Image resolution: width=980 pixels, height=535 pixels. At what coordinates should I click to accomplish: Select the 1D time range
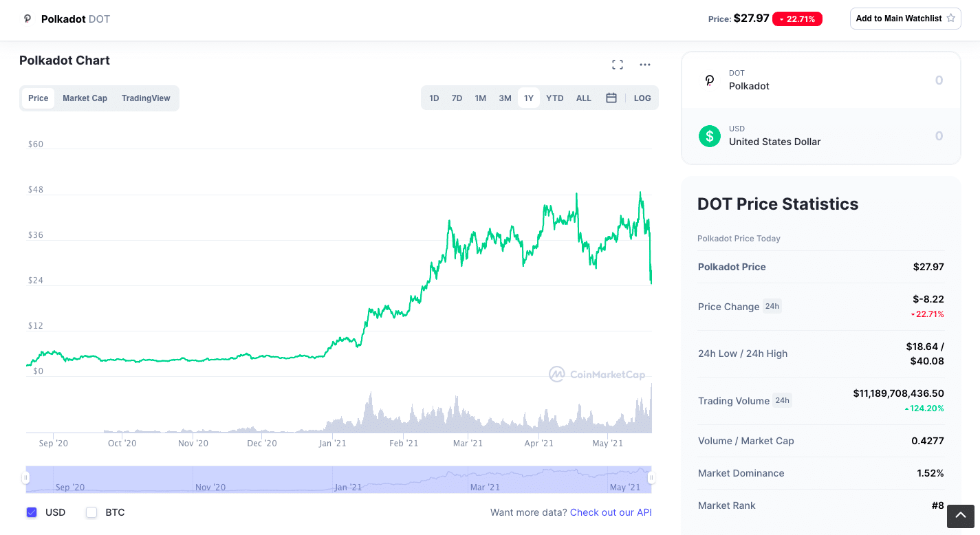click(435, 98)
